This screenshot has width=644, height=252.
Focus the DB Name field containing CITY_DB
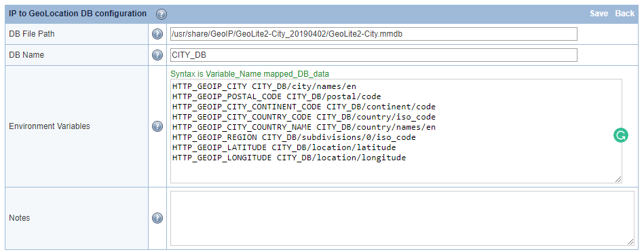tap(374, 55)
